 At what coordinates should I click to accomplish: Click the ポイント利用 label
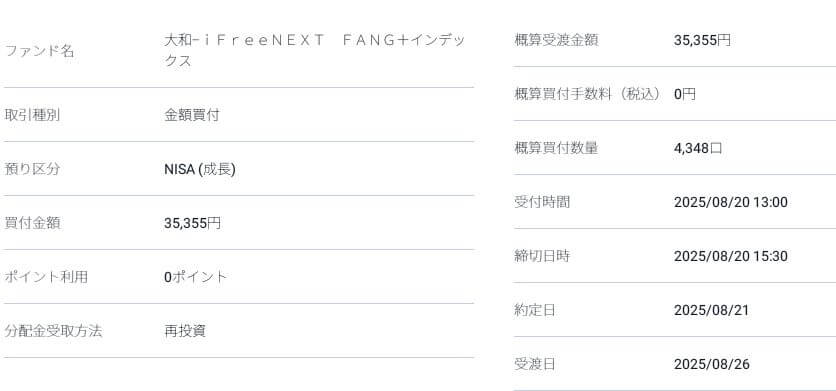46,277
